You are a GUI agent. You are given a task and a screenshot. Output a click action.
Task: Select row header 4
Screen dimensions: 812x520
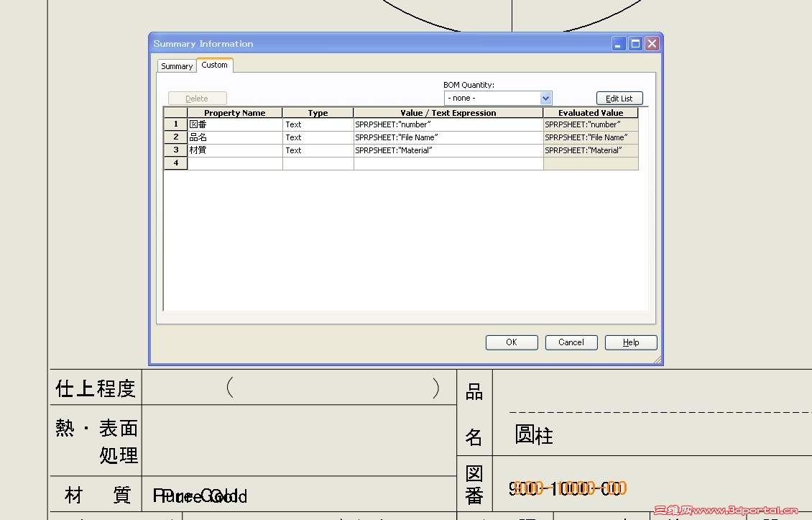click(175, 163)
